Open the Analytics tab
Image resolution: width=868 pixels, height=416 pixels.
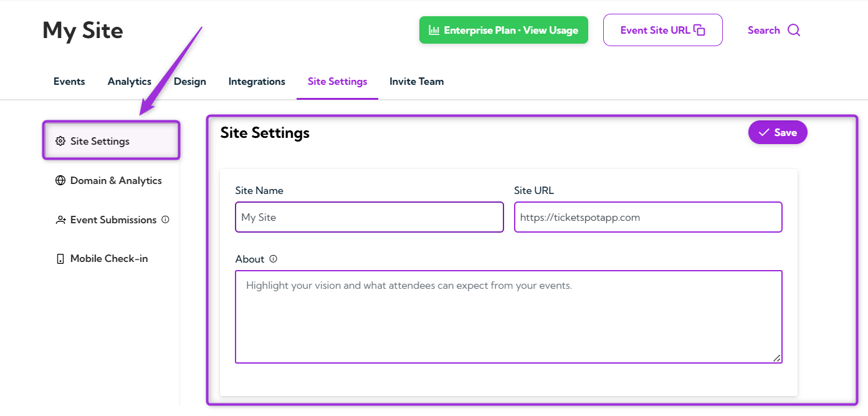tap(129, 81)
